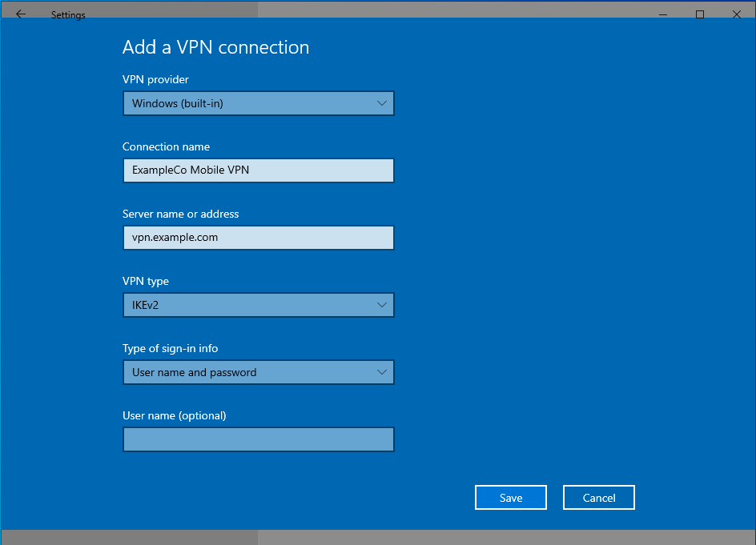The height and width of the screenshot is (545, 756).
Task: Click the Settings title in the title bar
Action: pyautogui.click(x=68, y=15)
